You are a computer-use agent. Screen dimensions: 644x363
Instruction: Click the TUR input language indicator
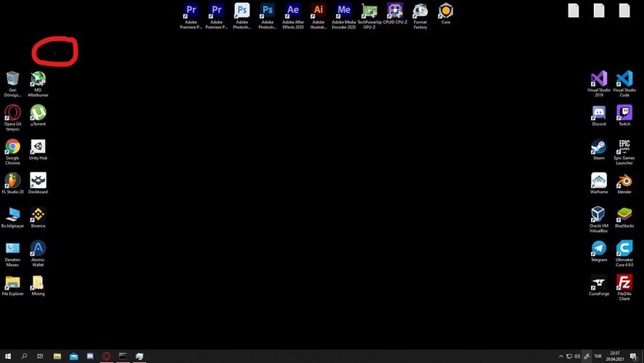pos(598,356)
